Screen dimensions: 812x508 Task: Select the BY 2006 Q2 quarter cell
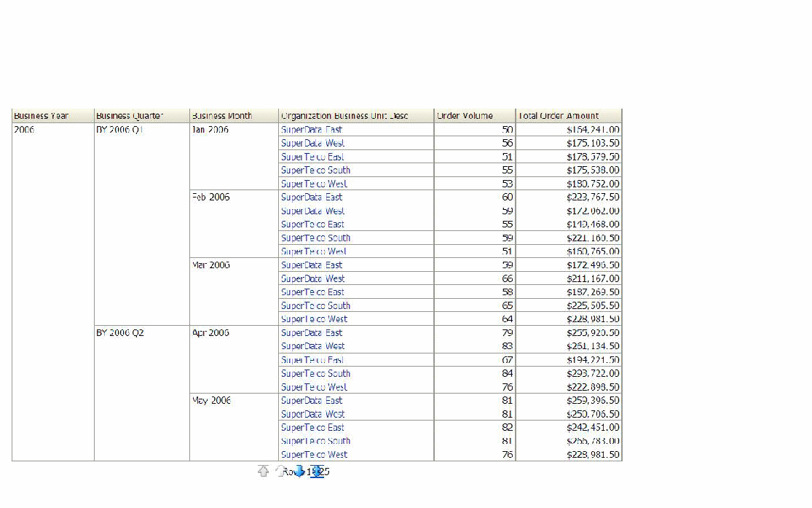click(142, 394)
